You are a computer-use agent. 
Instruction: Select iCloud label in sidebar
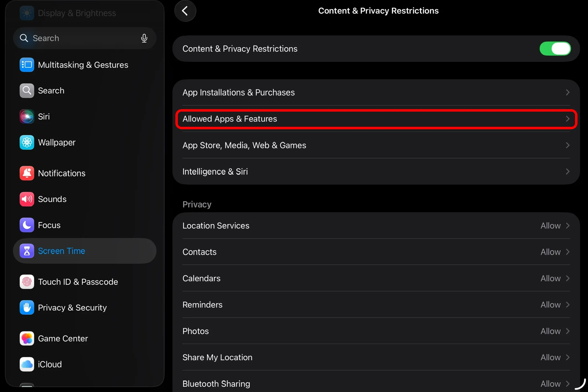pyautogui.click(x=50, y=364)
